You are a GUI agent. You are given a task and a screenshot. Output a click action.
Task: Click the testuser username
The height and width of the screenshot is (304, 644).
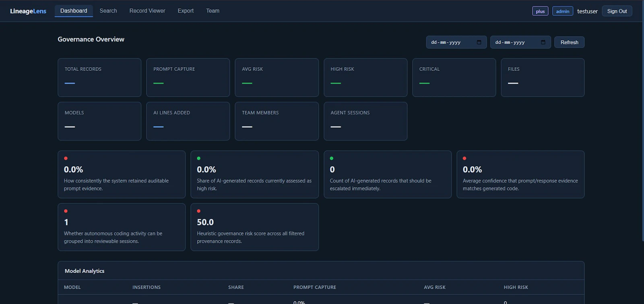coord(587,11)
